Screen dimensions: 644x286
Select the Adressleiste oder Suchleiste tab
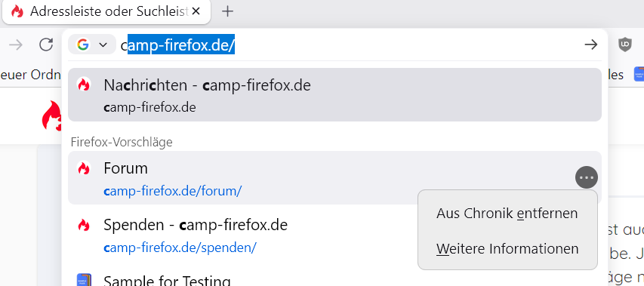click(106, 11)
